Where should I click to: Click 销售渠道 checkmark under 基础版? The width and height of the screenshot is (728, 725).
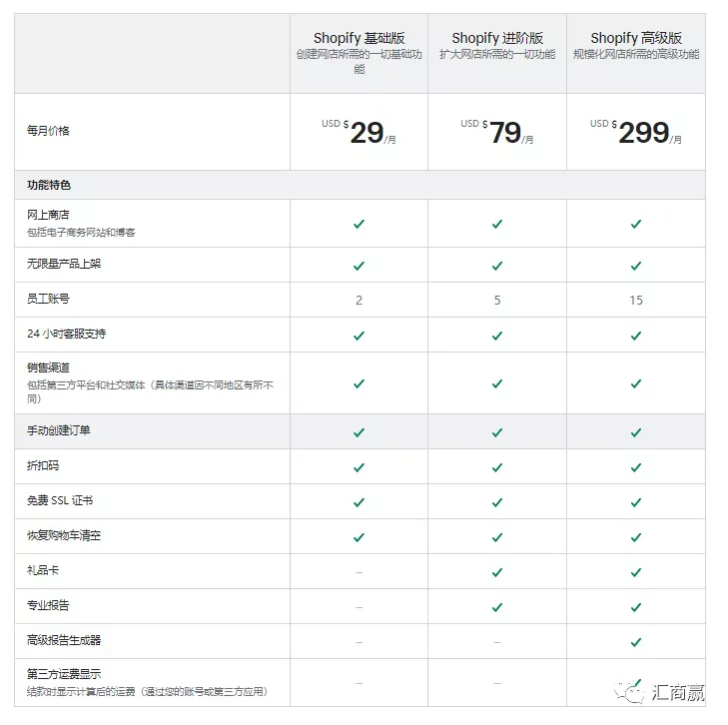tap(359, 383)
